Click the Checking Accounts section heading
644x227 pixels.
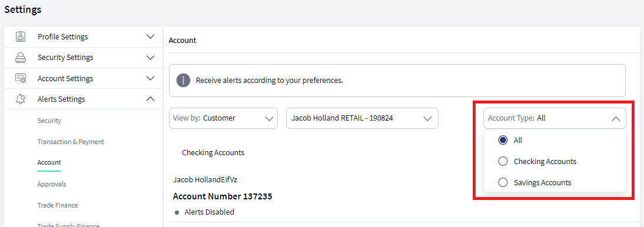click(x=213, y=153)
